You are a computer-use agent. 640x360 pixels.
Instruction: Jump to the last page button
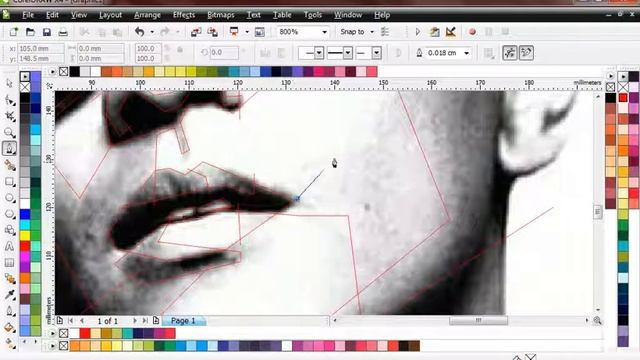[x=145, y=321]
